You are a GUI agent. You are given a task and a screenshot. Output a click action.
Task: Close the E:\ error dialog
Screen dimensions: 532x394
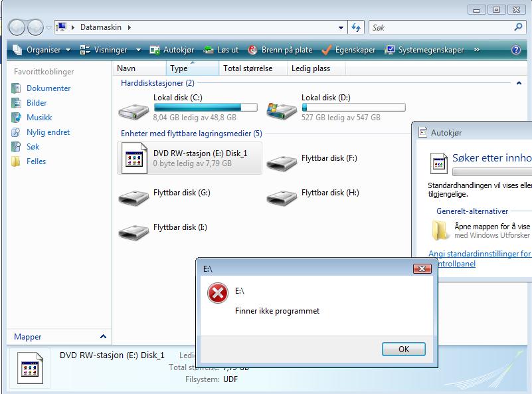tap(422, 269)
